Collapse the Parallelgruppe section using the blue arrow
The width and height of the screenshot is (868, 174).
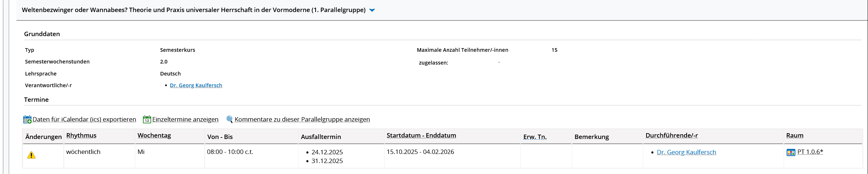[372, 10]
